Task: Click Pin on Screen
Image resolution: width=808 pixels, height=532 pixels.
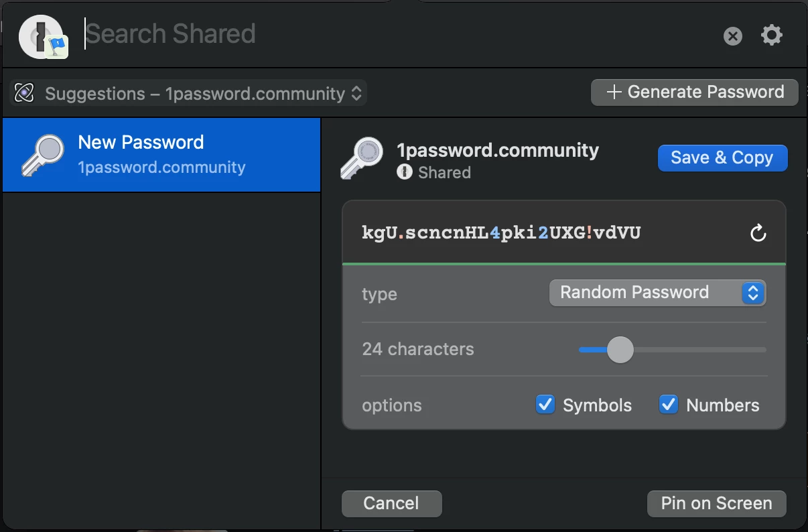Action: (716, 503)
